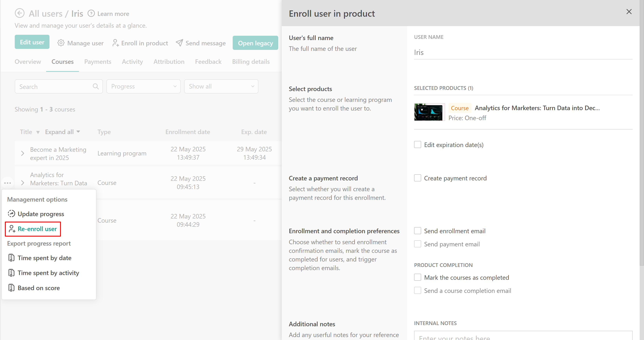This screenshot has width=644, height=340.
Task: Click the Send message paper plane icon
Action: pos(179,43)
